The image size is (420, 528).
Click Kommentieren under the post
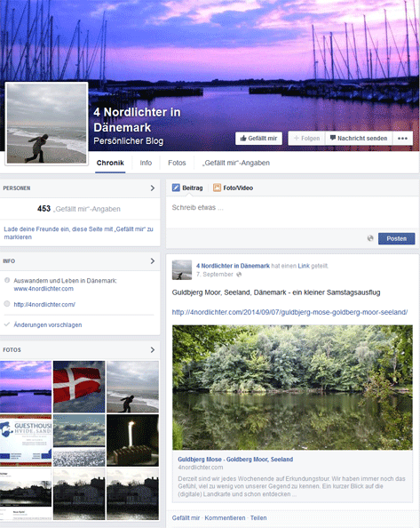(x=225, y=518)
